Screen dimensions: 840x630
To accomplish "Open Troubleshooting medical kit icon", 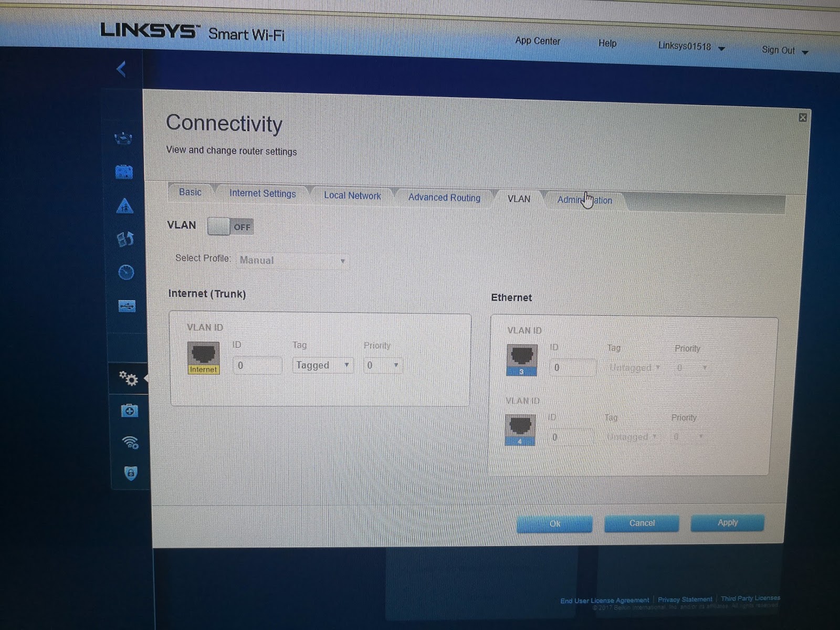I will click(x=129, y=410).
